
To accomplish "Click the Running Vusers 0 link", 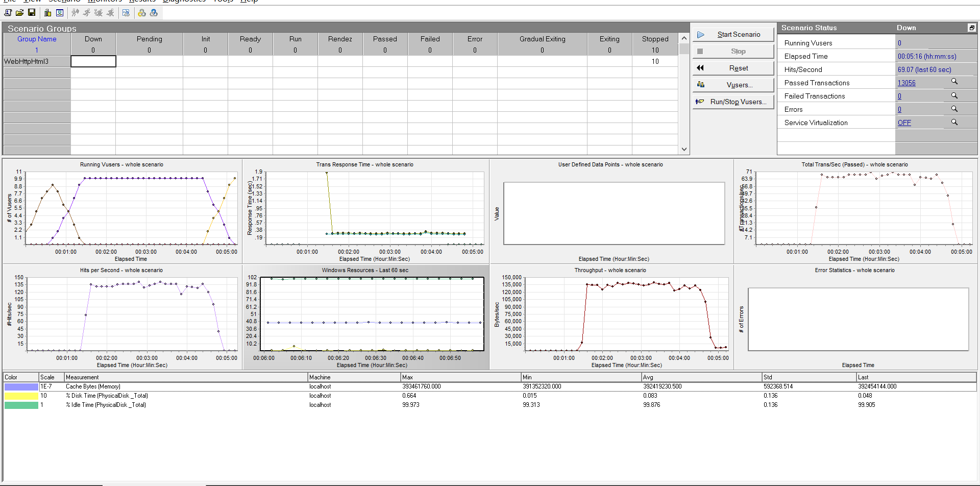I will [899, 43].
